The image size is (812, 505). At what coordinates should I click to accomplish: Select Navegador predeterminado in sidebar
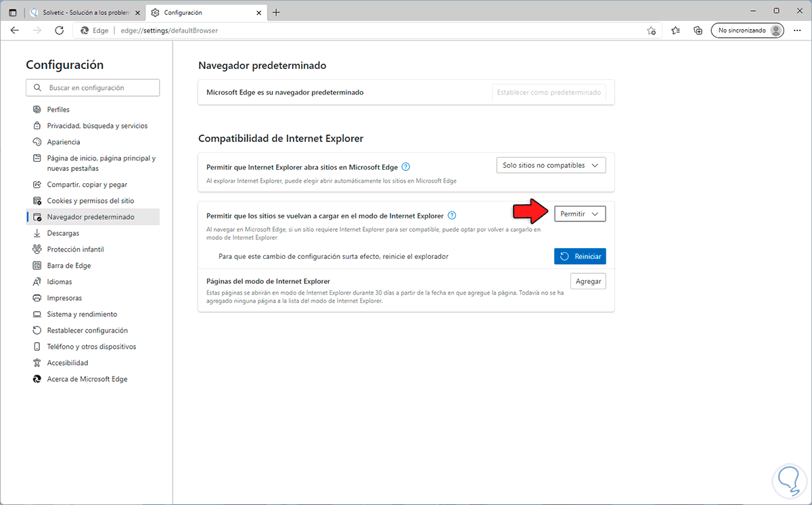[93, 217]
